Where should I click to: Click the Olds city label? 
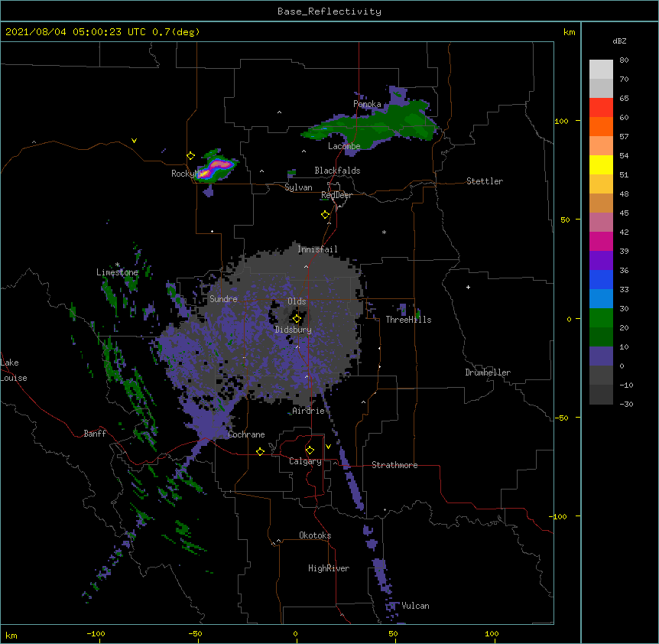pos(297,301)
